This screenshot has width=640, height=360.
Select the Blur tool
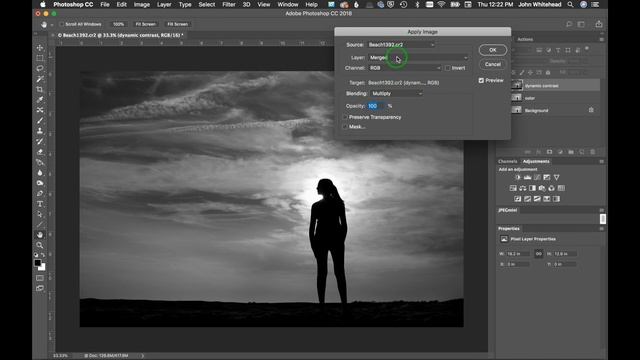point(40,173)
